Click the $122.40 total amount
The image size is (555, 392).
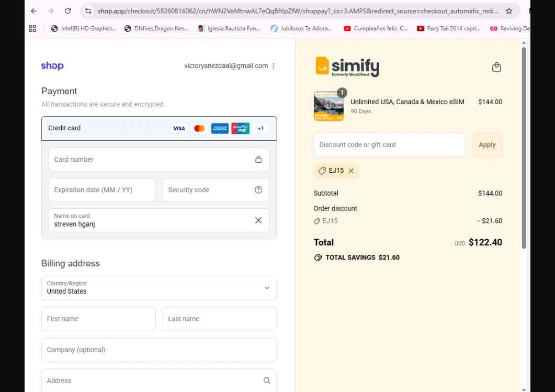(485, 242)
